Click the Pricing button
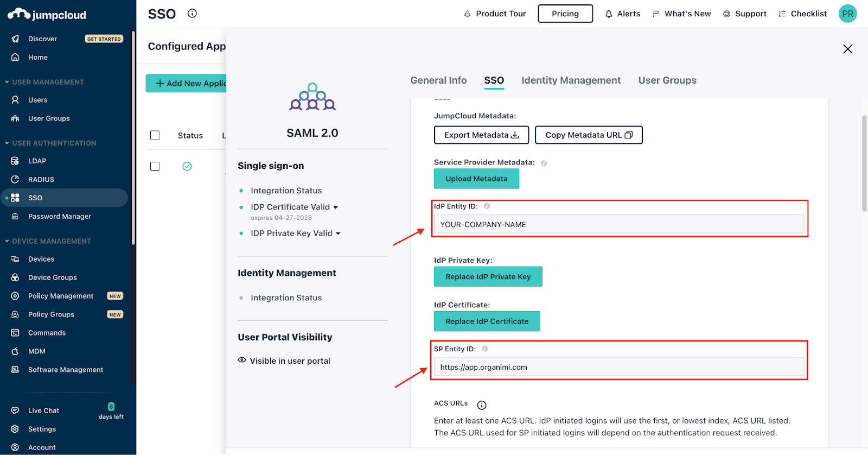 [x=565, y=14]
